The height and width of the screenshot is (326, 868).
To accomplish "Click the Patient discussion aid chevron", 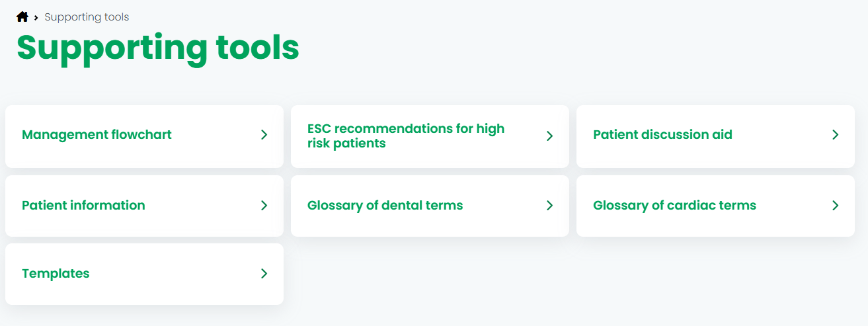I will [x=835, y=135].
